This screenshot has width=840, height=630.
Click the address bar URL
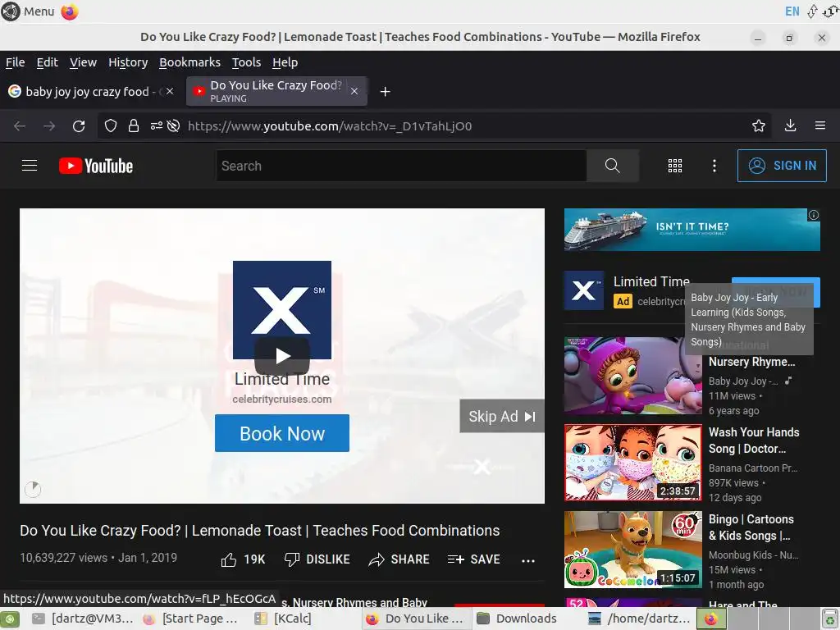[330, 126]
